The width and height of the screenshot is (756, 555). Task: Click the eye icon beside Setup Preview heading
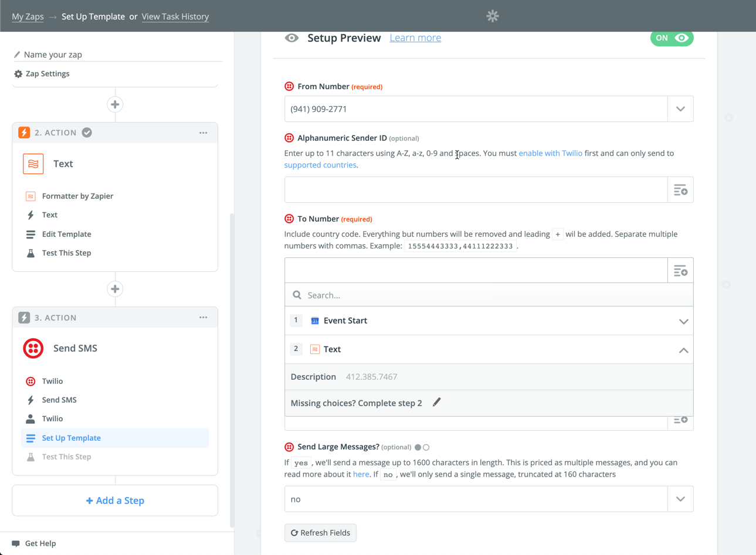coord(291,38)
